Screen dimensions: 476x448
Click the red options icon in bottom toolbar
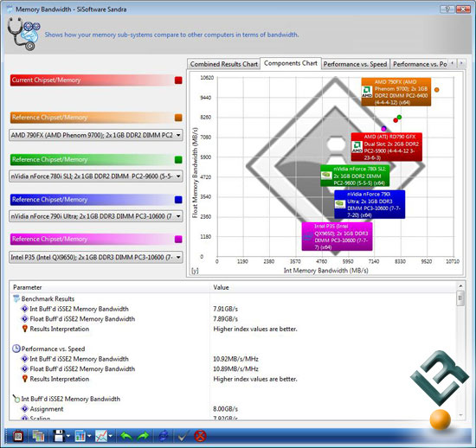[x=18, y=436]
